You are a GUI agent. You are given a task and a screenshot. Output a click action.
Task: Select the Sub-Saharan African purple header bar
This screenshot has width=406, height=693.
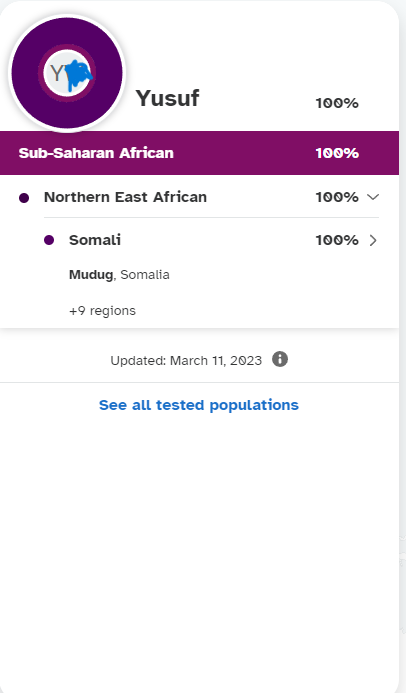click(x=199, y=153)
